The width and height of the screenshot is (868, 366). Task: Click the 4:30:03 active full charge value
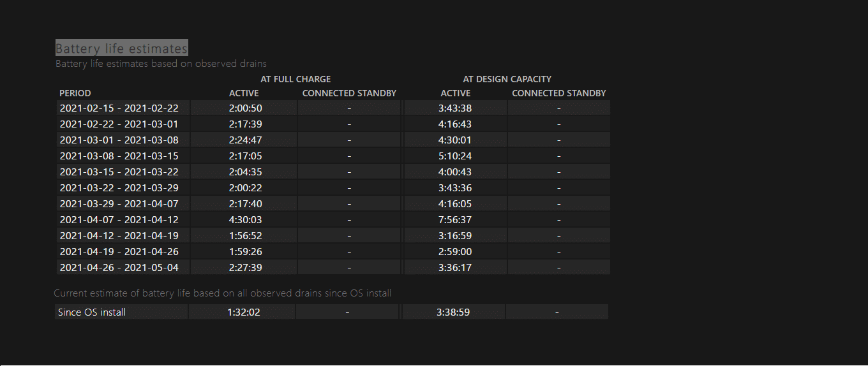(245, 220)
